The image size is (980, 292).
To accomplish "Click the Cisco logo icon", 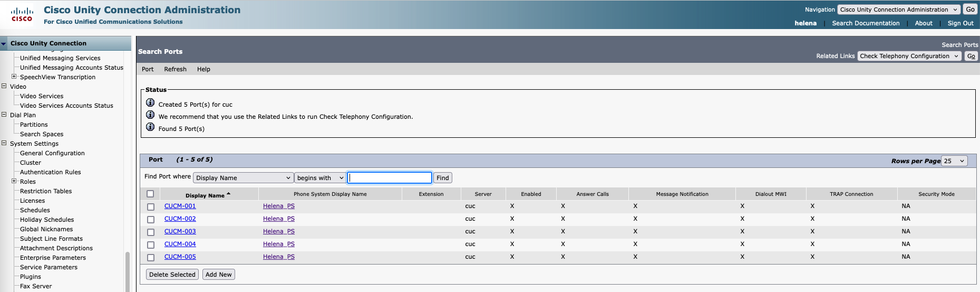I will pyautogui.click(x=22, y=14).
